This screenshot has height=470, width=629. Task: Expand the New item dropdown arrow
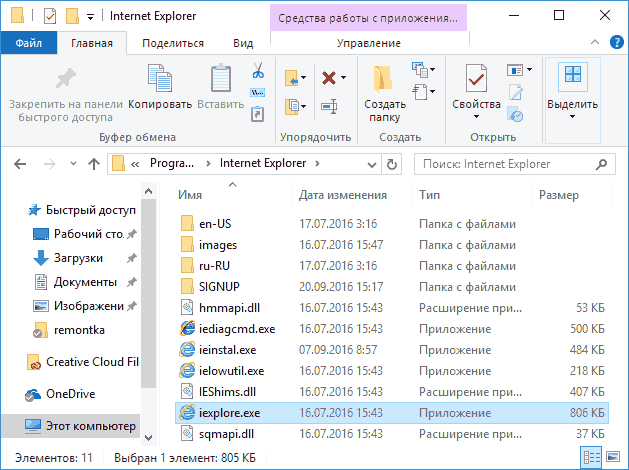pyautogui.click(x=432, y=70)
